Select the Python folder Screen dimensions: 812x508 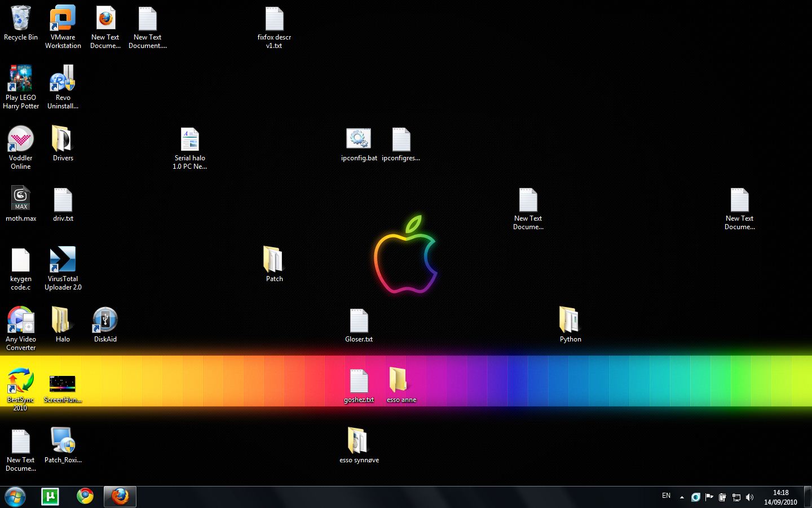pyautogui.click(x=570, y=325)
